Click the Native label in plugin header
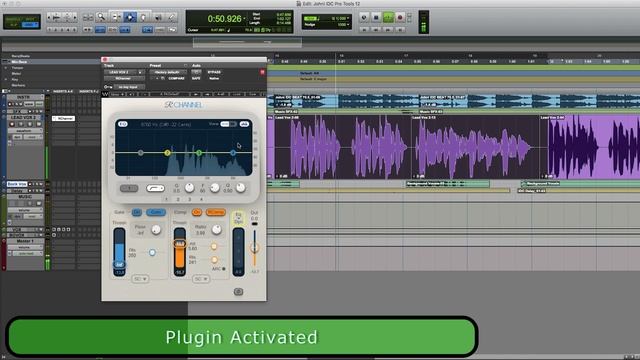 tap(214, 78)
